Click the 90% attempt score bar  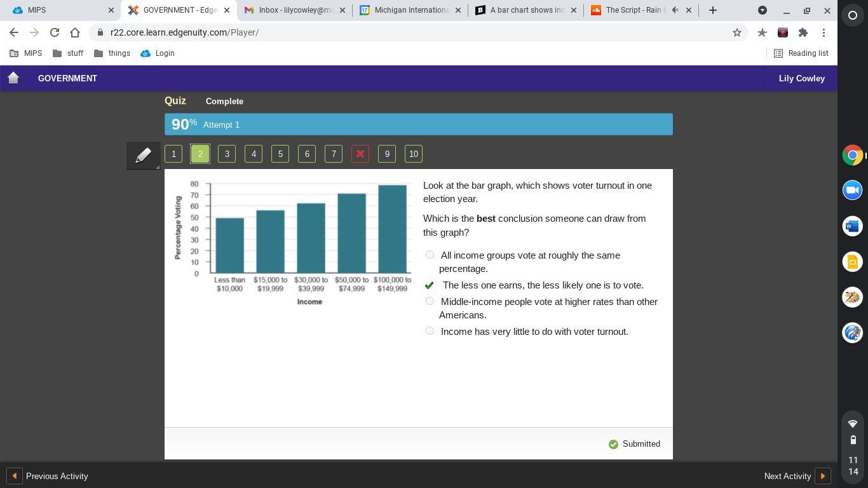[419, 124]
